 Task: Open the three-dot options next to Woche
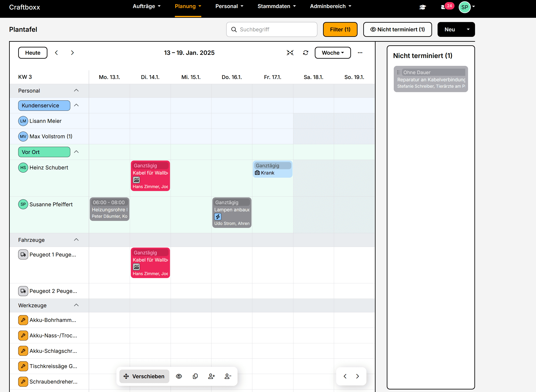point(360,53)
